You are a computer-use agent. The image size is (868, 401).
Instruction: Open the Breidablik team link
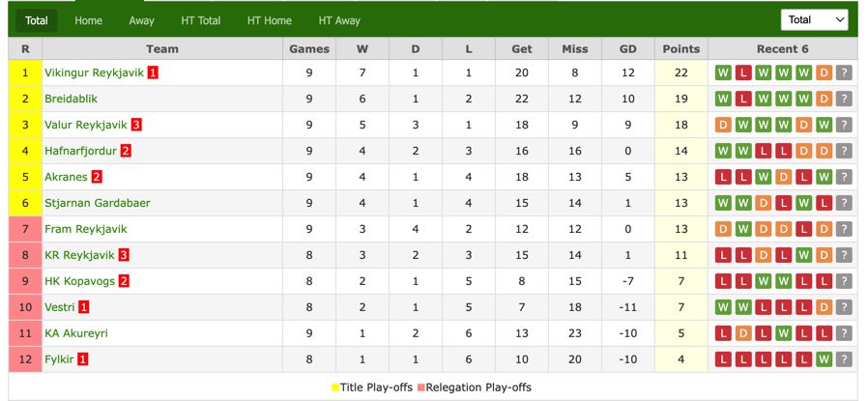pos(71,99)
